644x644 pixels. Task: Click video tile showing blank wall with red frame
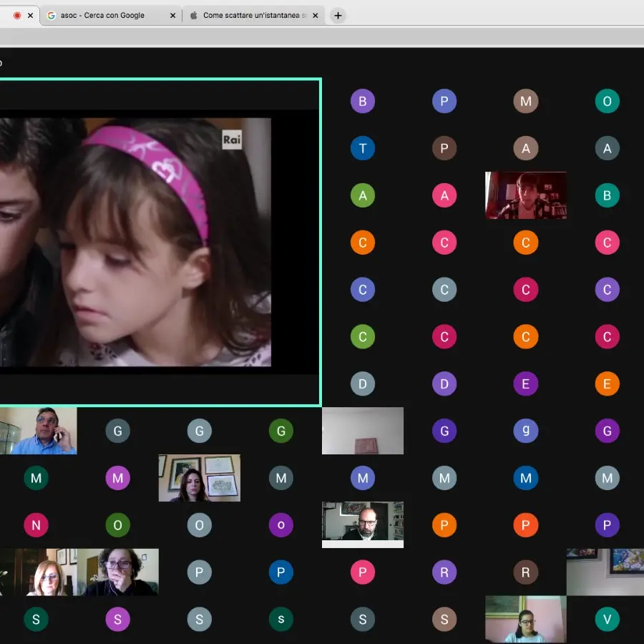(x=362, y=431)
